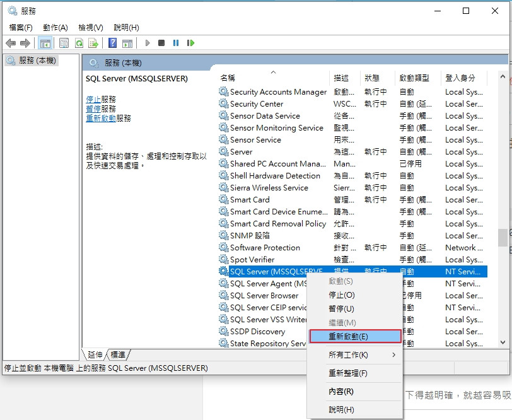Sort by the 啟動類型 column header
The width and height of the screenshot is (512, 420).
click(x=417, y=78)
